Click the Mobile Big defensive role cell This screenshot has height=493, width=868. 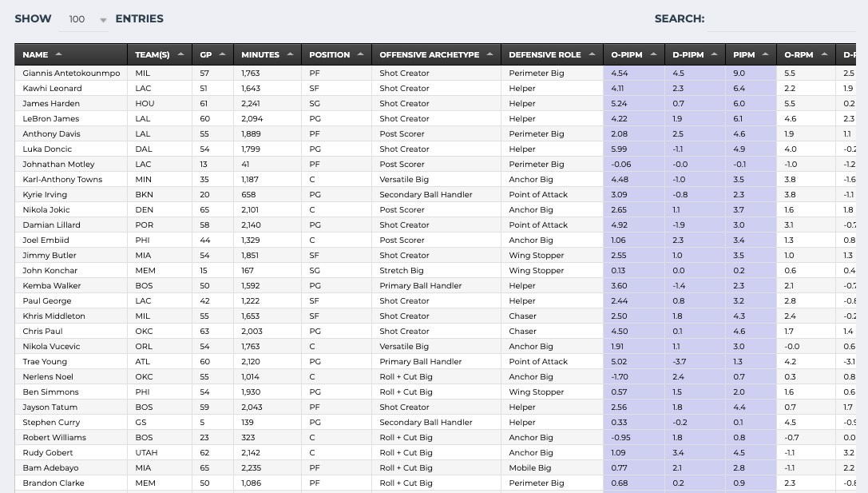(x=552, y=467)
